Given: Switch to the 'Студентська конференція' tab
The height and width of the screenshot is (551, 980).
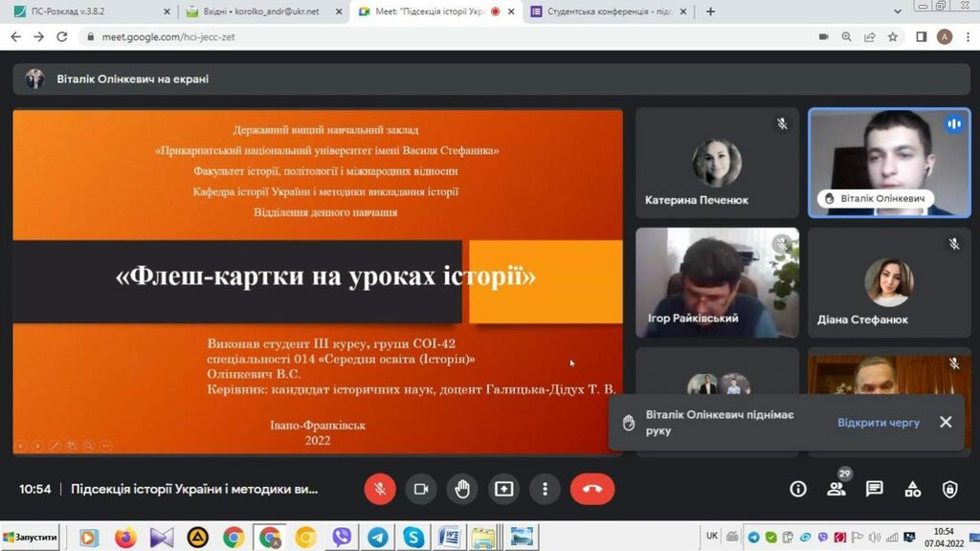Looking at the screenshot, I should click(603, 11).
